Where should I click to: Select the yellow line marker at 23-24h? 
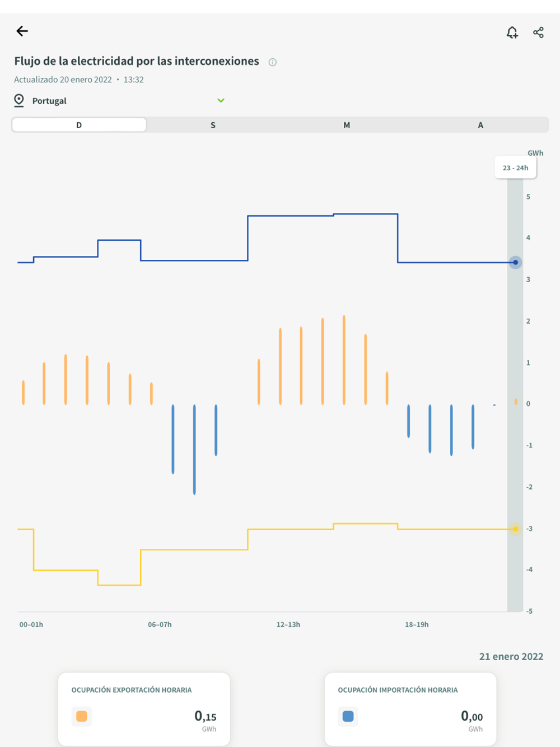515,529
